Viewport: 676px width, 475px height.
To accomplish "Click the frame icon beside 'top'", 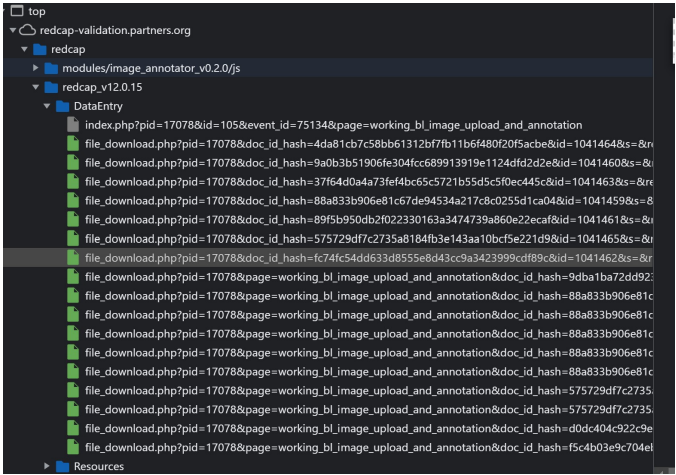I will 17,11.
